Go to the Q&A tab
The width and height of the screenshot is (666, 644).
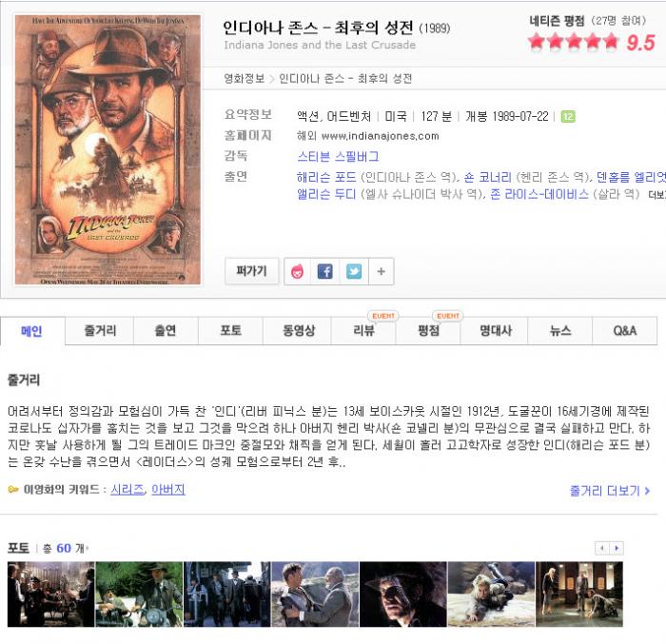624,330
